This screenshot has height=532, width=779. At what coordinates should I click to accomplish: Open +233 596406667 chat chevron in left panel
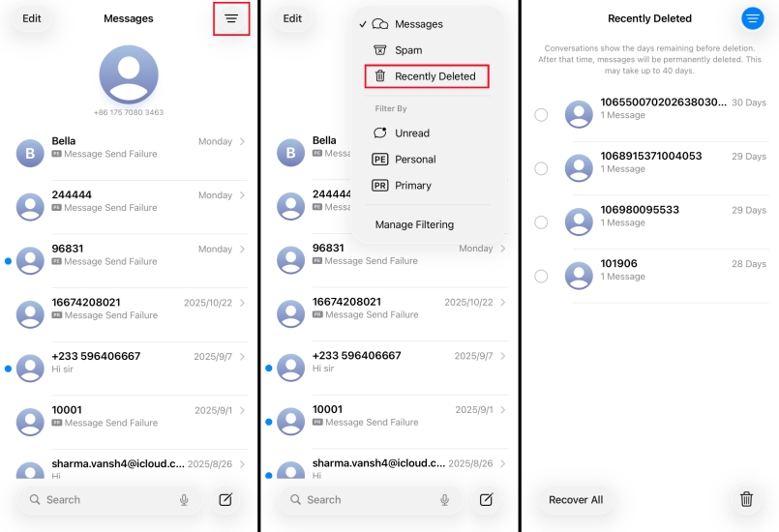coord(243,356)
